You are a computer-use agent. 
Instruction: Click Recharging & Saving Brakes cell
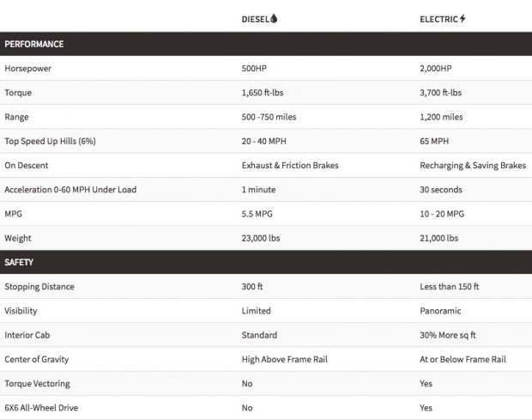[x=473, y=166]
